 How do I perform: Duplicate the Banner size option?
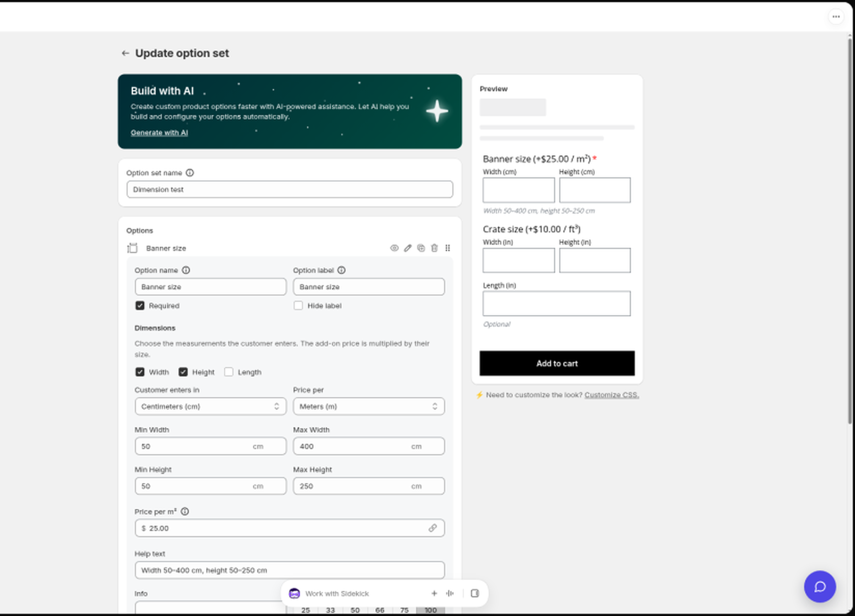tap(421, 248)
